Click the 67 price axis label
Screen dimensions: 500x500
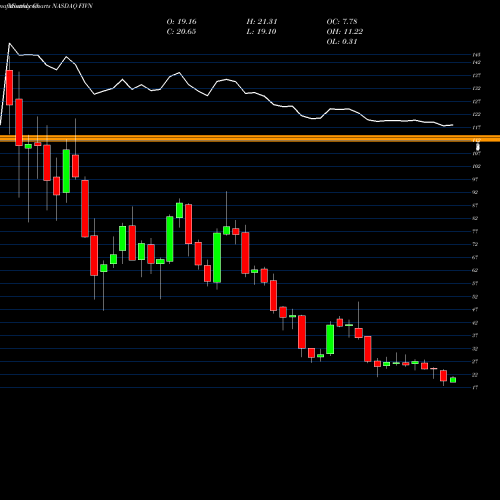coord(475,257)
